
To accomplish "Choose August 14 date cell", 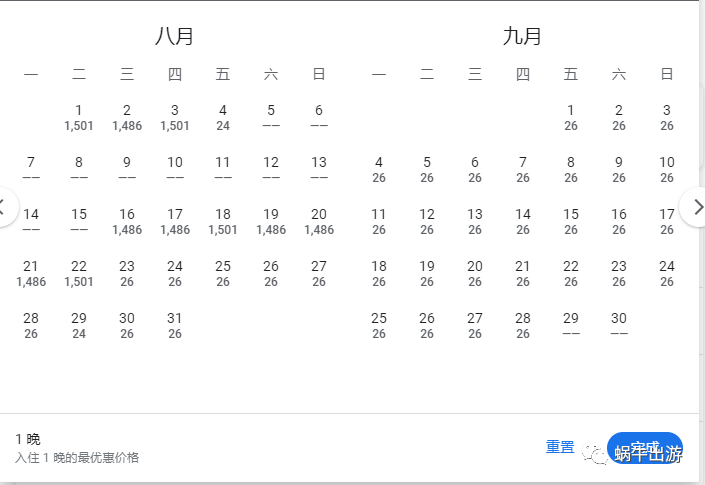I will pos(31,222).
